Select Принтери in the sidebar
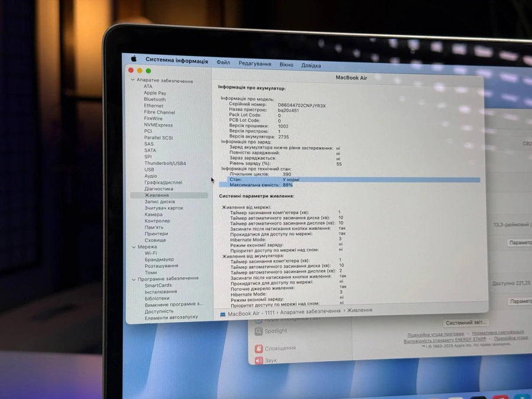The width and height of the screenshot is (532, 399). [157, 233]
